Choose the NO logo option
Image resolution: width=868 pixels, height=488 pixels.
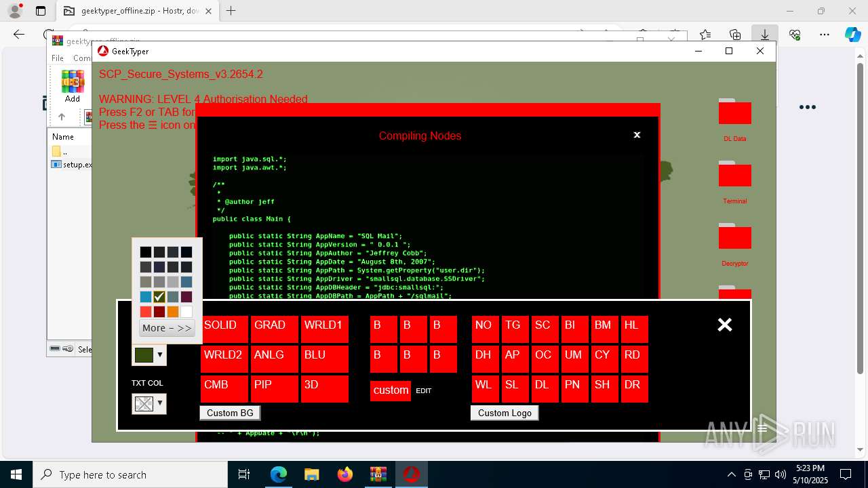coord(486,329)
